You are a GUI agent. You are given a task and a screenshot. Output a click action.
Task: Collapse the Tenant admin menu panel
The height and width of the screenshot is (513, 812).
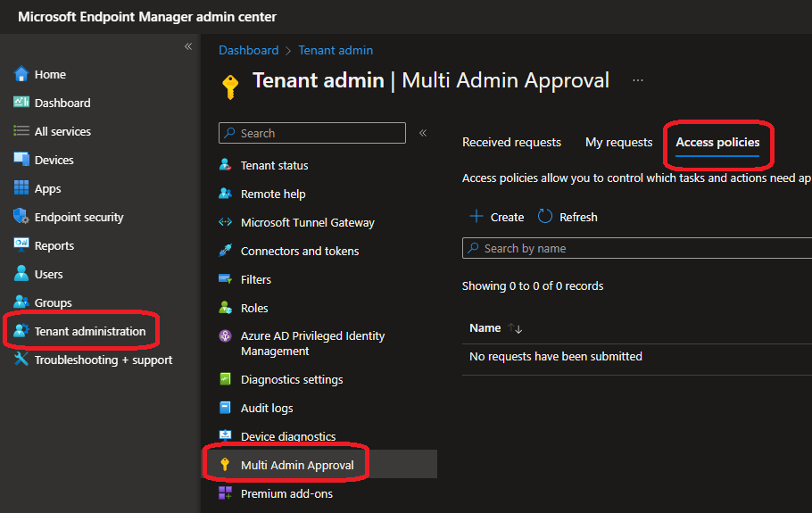pyautogui.click(x=423, y=133)
